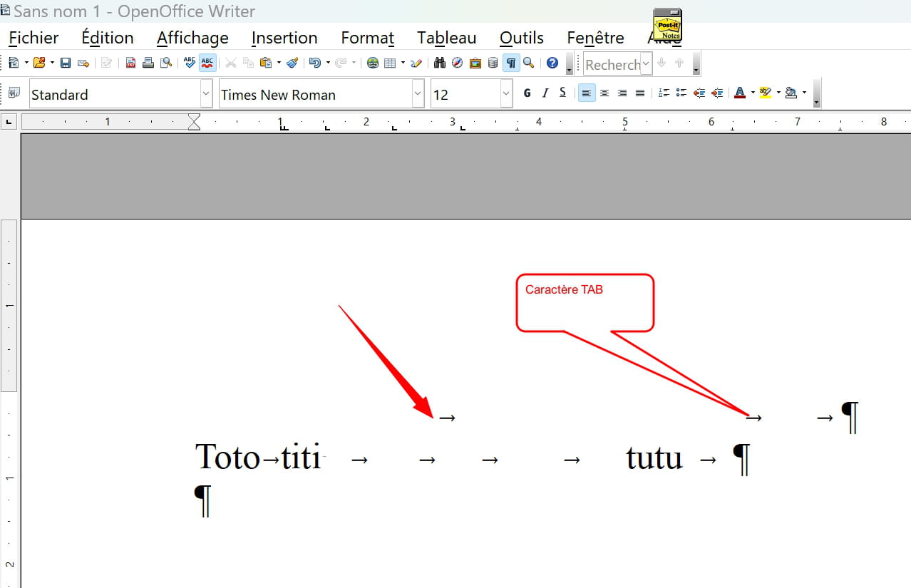Open the Gallery icon
The image size is (911, 588).
pyautogui.click(x=475, y=63)
